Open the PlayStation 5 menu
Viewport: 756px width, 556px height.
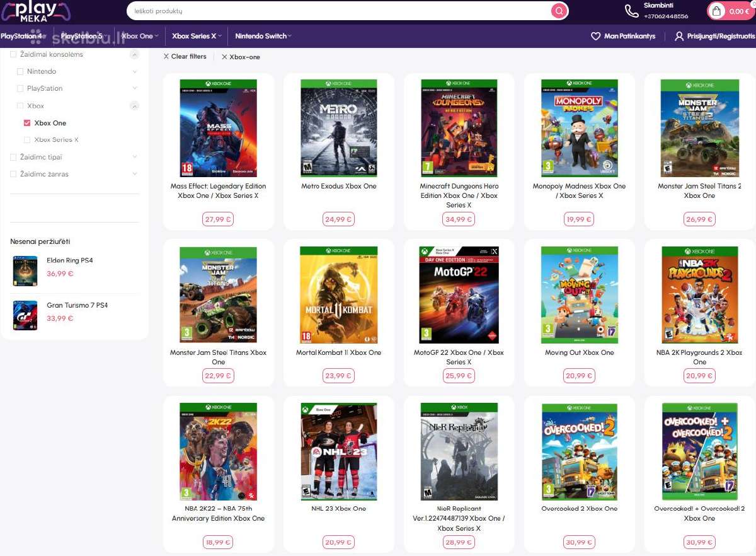click(x=83, y=36)
